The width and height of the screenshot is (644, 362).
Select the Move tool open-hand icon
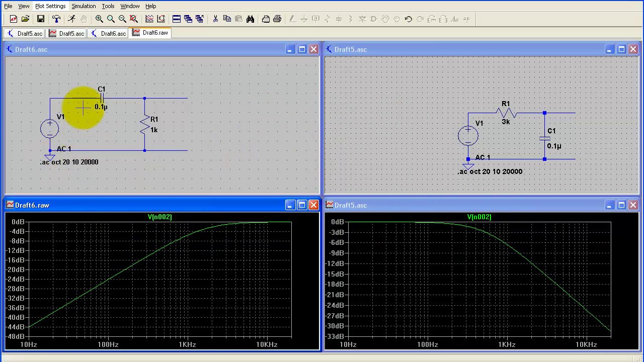click(x=385, y=19)
